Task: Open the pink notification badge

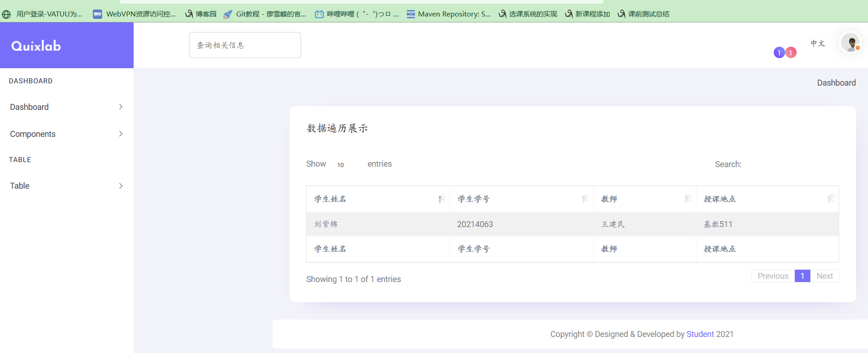Action: 791,53
